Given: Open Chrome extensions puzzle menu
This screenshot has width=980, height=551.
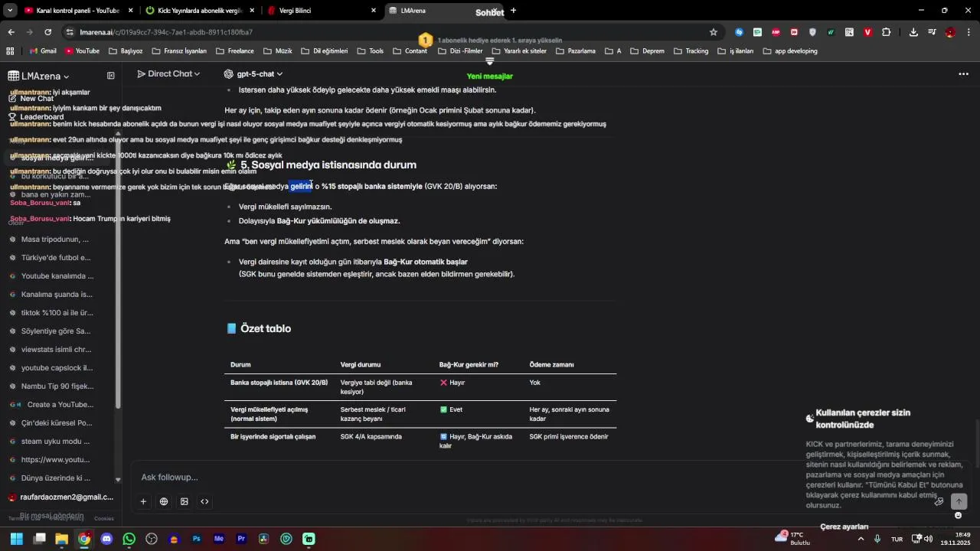Looking at the screenshot, I should (887, 32).
